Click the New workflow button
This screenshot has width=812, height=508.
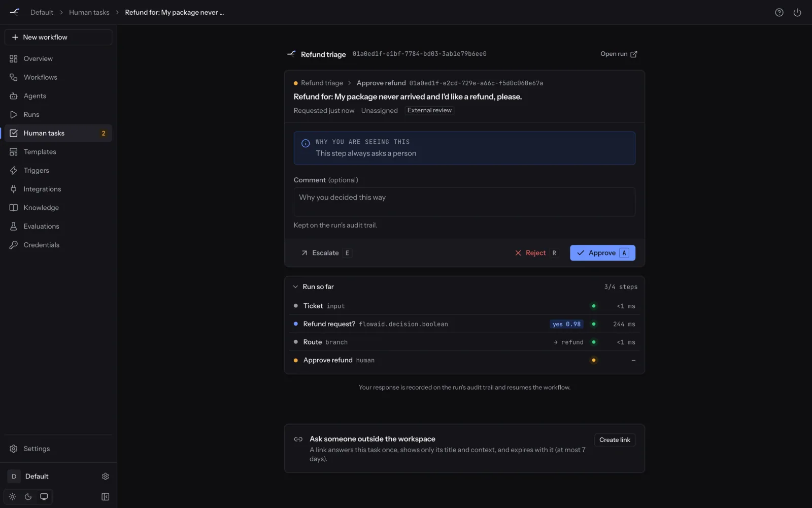[x=58, y=37]
